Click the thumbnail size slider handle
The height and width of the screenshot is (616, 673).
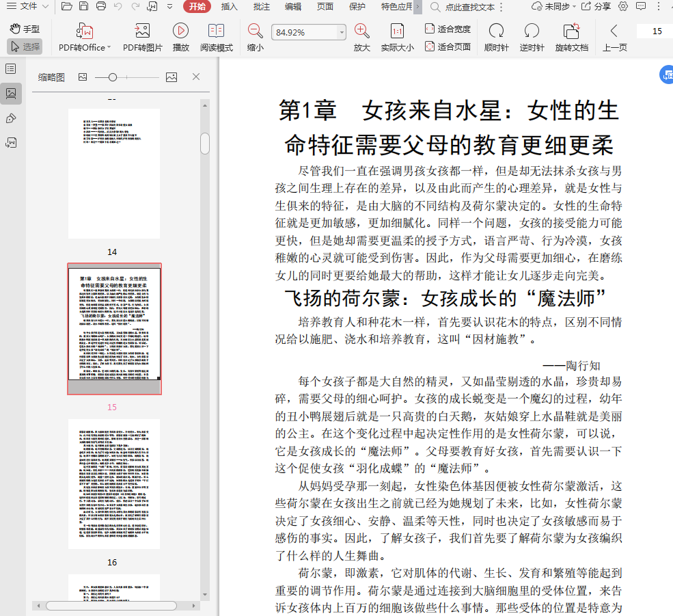tap(113, 77)
